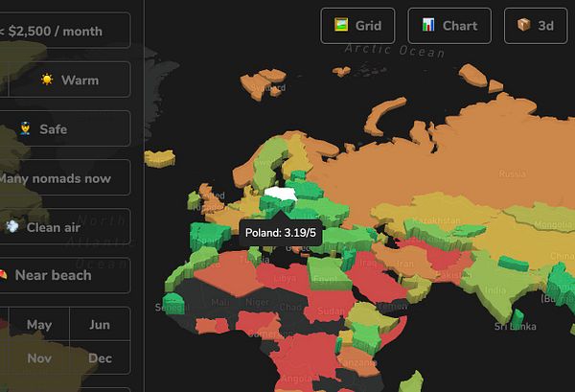Select the Jun month button

[x=100, y=324]
